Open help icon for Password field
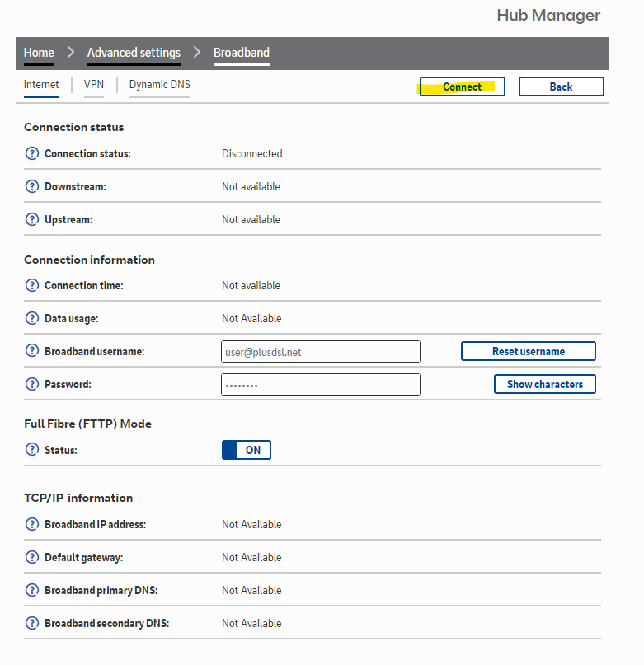 [x=32, y=384]
